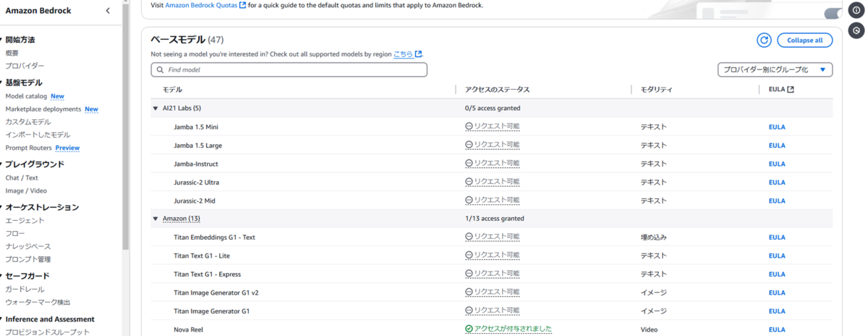868x336 pixels.
Task: Collapse the 開始方法 sidebar section
Action: (1, 40)
